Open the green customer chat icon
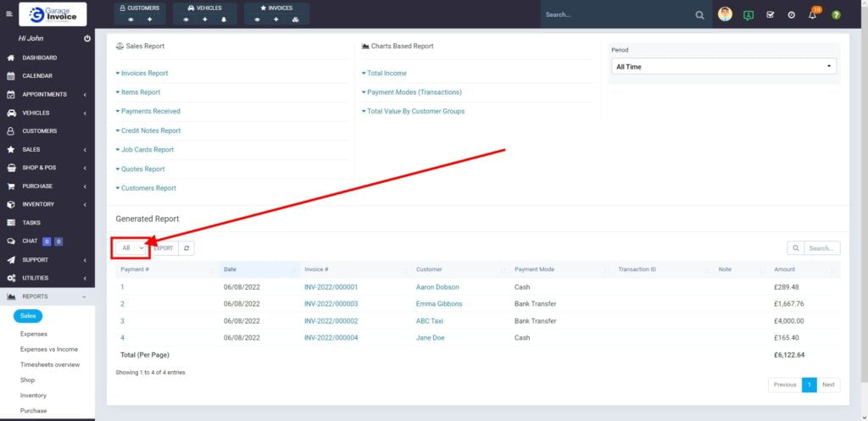868x421 pixels. pos(748,15)
